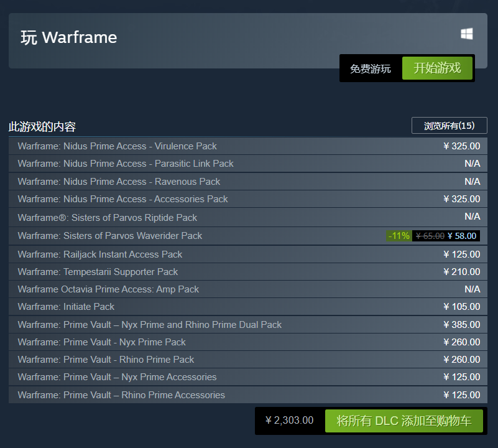The height and width of the screenshot is (448, 498).
Task: Open Railjack Instant Access Pack
Action: (x=247, y=254)
